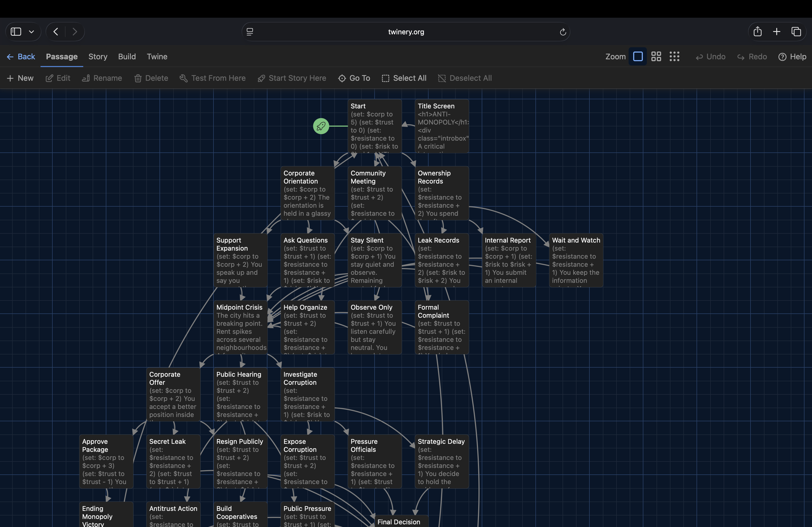Viewport: 812px width, 527px height.
Task: Select the Corporate Orientation passage
Action: (307, 193)
